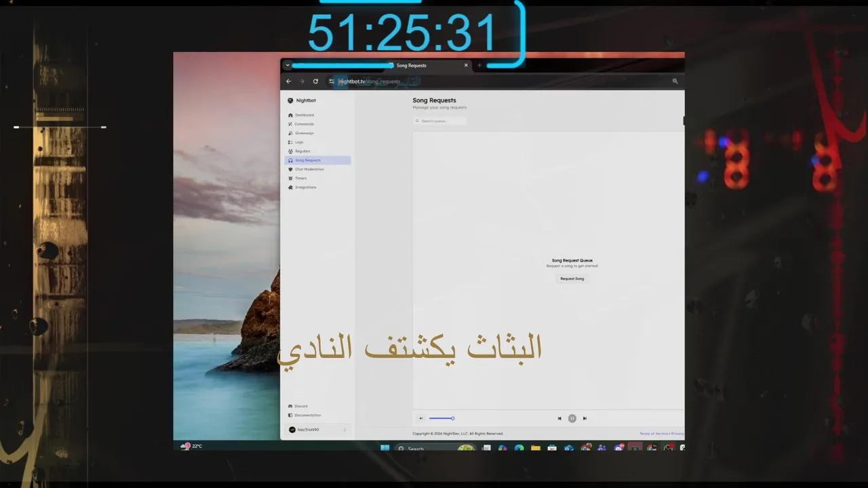Click the Song Request Queue heading text
This screenshot has height=488, width=868.
pos(572,260)
